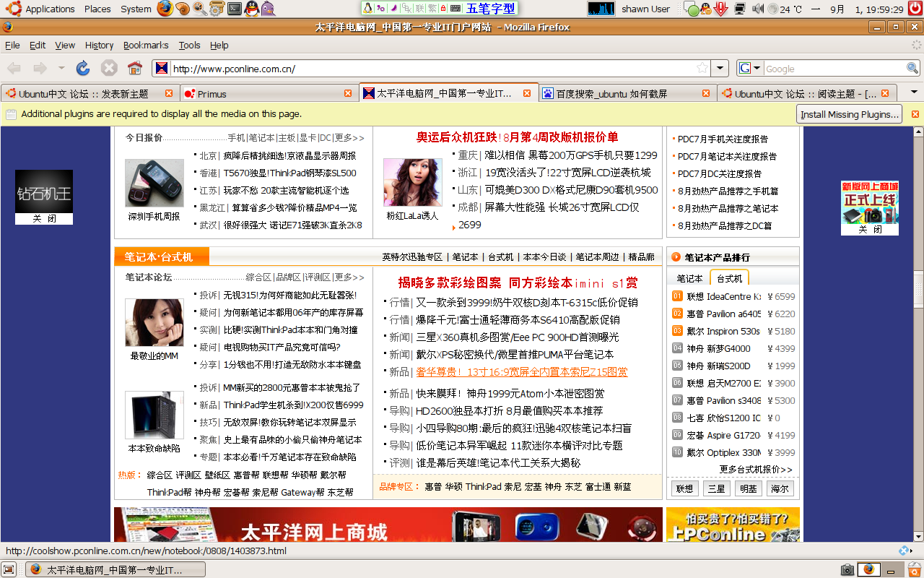
Task: Reload the current page
Action: [x=83, y=68]
